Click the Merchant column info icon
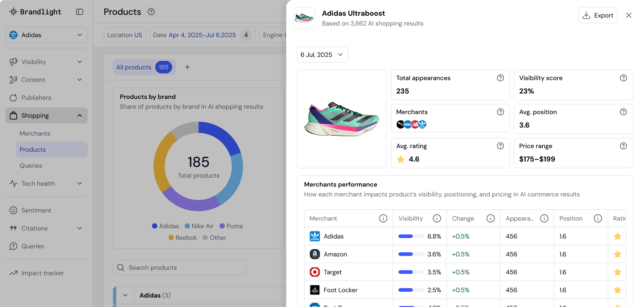 click(383, 218)
